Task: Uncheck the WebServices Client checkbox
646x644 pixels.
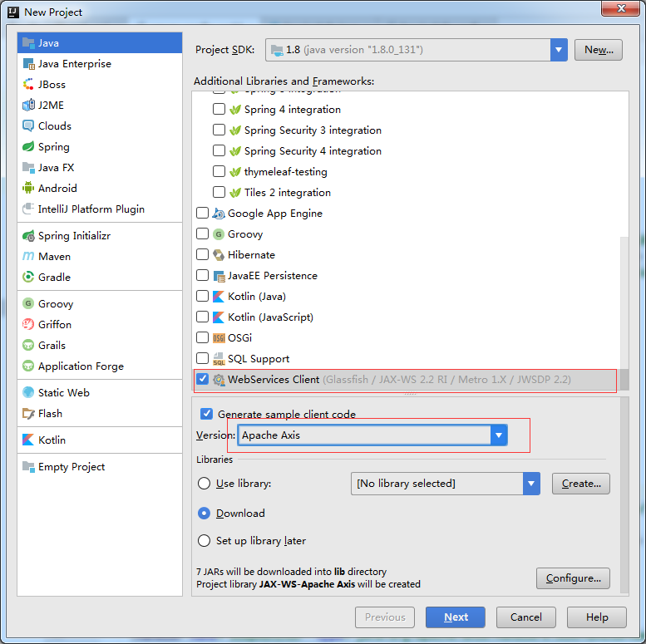Action: pyautogui.click(x=202, y=379)
